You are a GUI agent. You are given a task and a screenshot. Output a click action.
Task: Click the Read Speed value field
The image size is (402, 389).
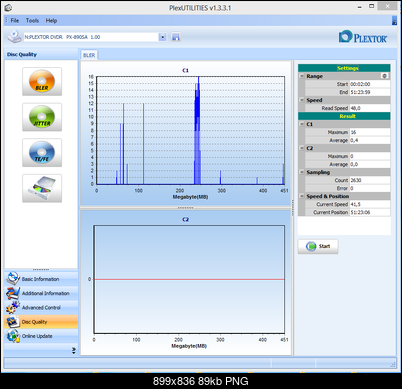(369, 108)
